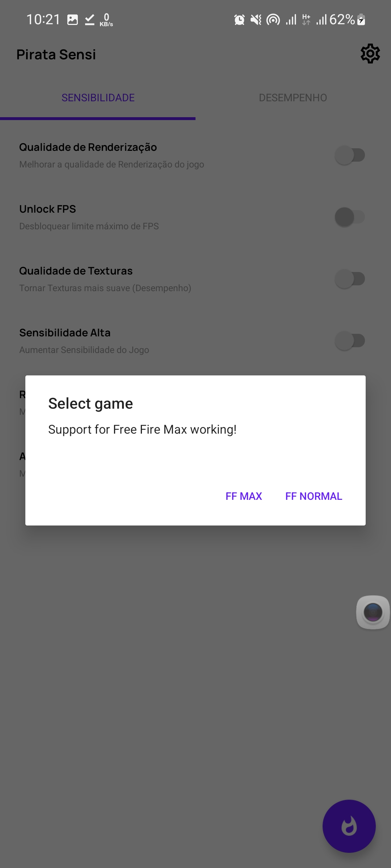
Task: Tap the alarm clock status icon
Action: coord(239,20)
